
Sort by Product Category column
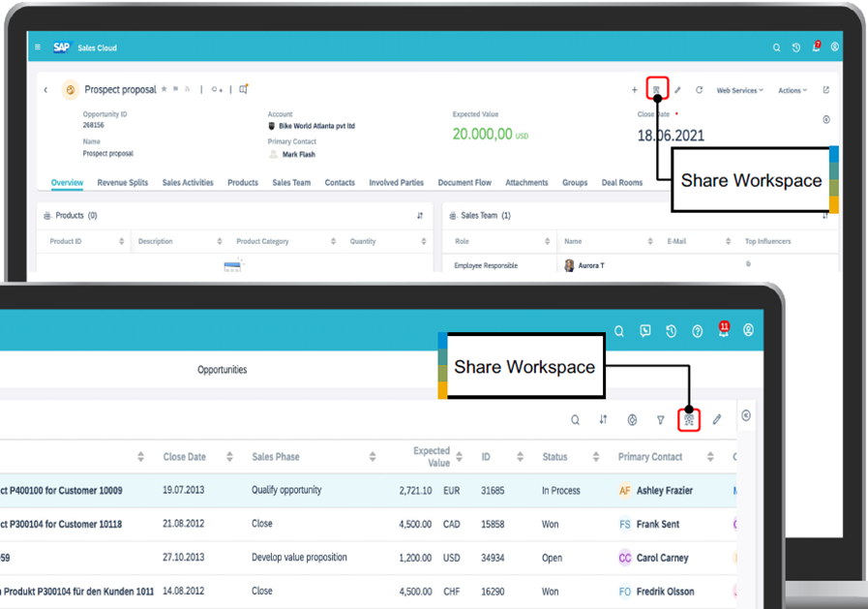point(333,241)
